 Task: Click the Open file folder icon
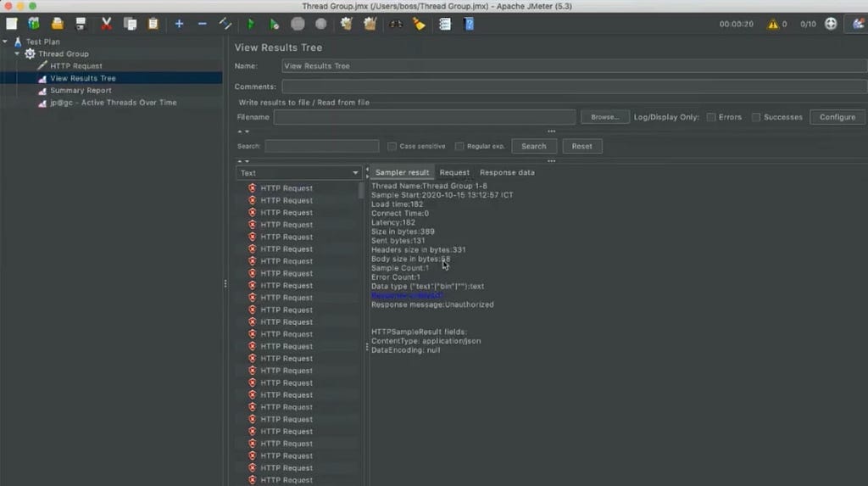(58, 24)
